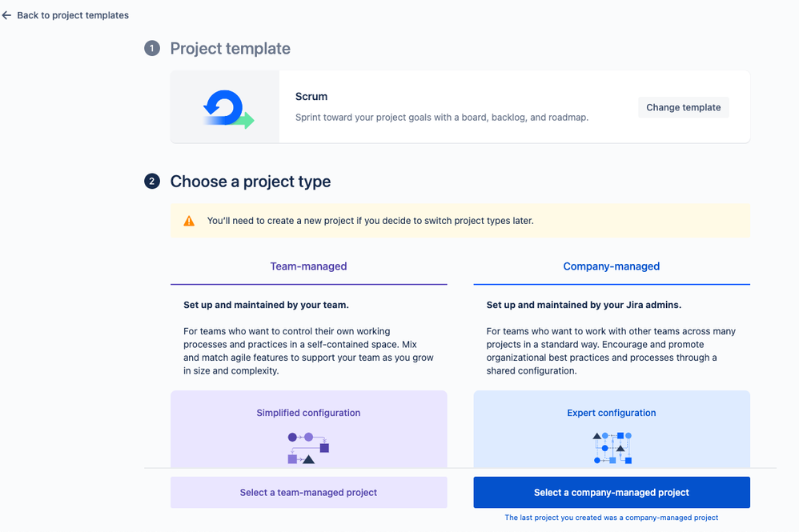Click the step 2 number badge

click(152, 182)
